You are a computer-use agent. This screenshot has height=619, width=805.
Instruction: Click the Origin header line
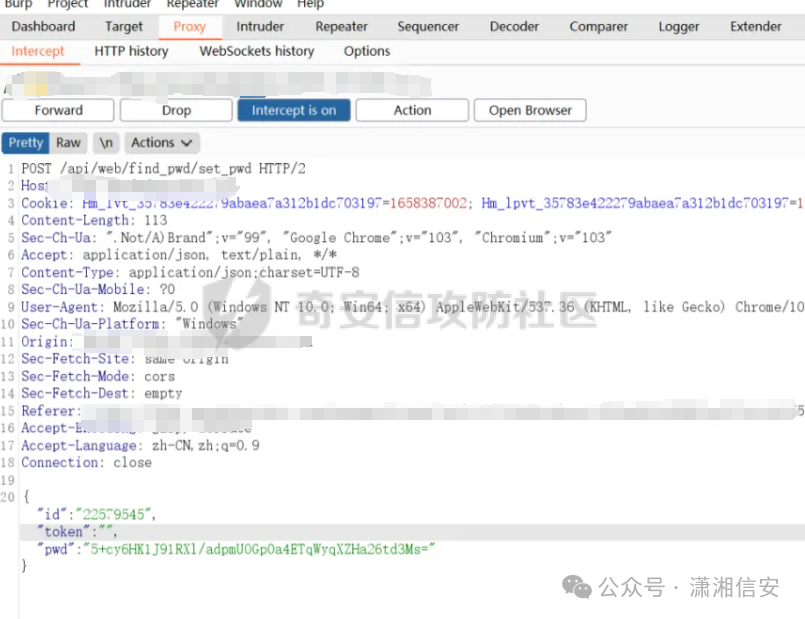(167, 342)
